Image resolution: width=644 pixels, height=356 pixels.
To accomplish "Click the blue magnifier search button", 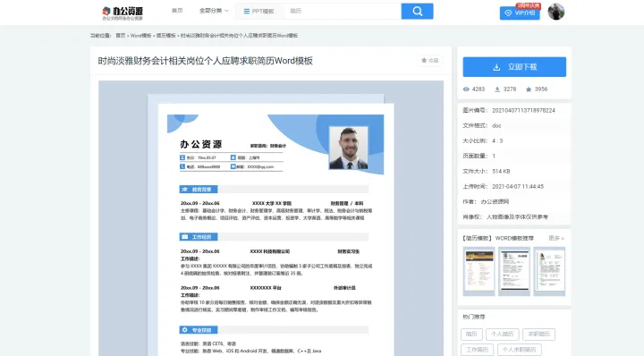I will pyautogui.click(x=418, y=11).
